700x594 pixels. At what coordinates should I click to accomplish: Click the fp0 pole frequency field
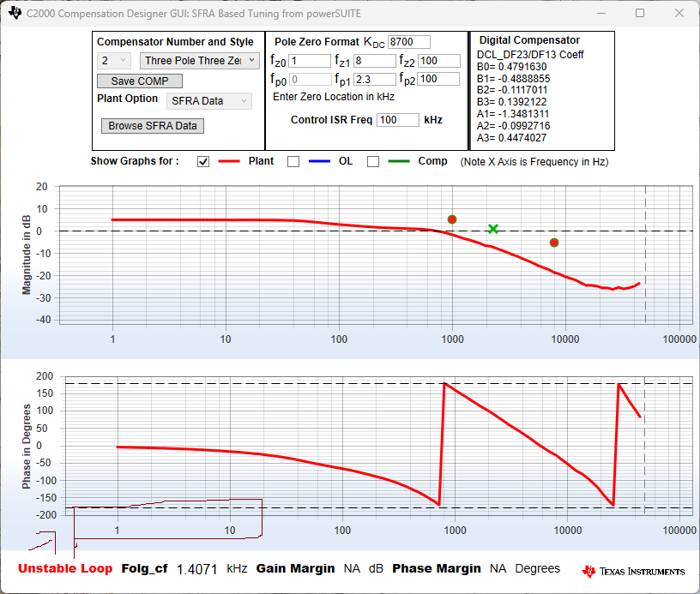tap(311, 80)
